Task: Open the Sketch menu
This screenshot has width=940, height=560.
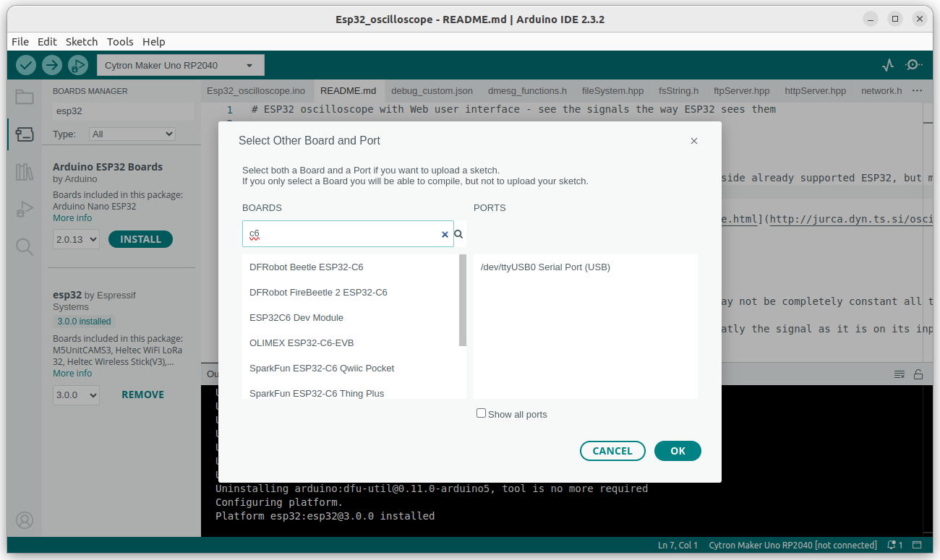Action: point(82,41)
